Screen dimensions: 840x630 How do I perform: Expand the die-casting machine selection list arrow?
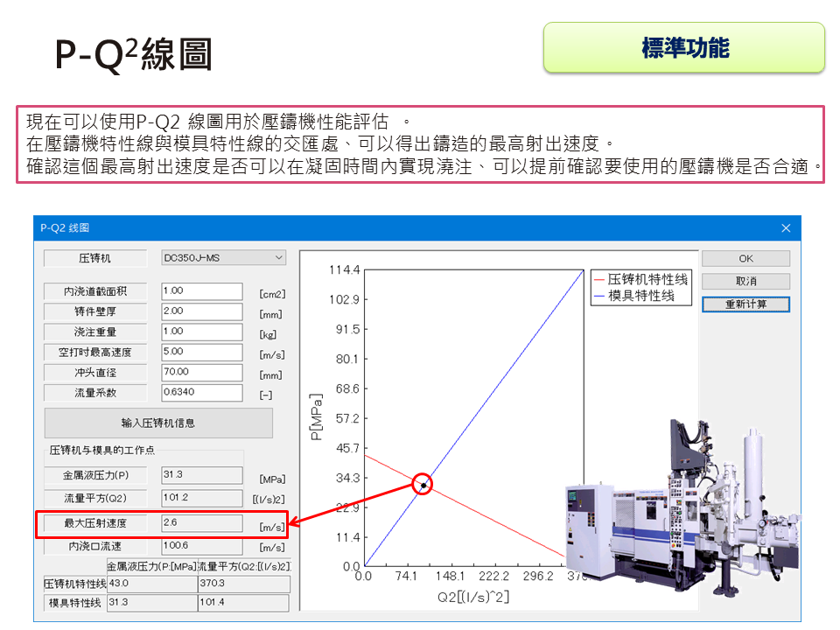(x=280, y=257)
